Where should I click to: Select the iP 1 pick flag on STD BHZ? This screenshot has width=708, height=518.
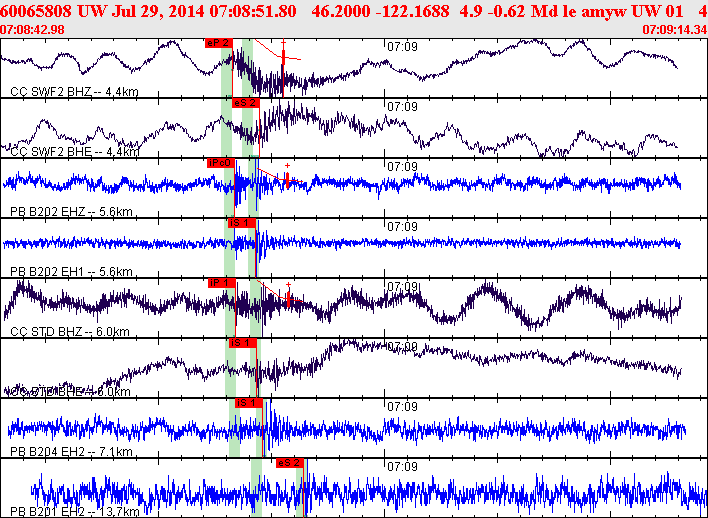[x=222, y=283]
